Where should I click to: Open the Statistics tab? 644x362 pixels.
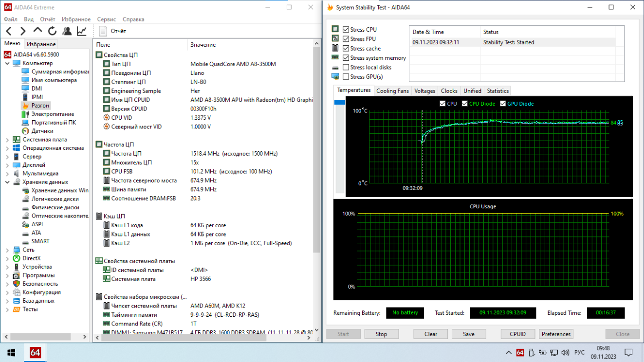coord(497,91)
